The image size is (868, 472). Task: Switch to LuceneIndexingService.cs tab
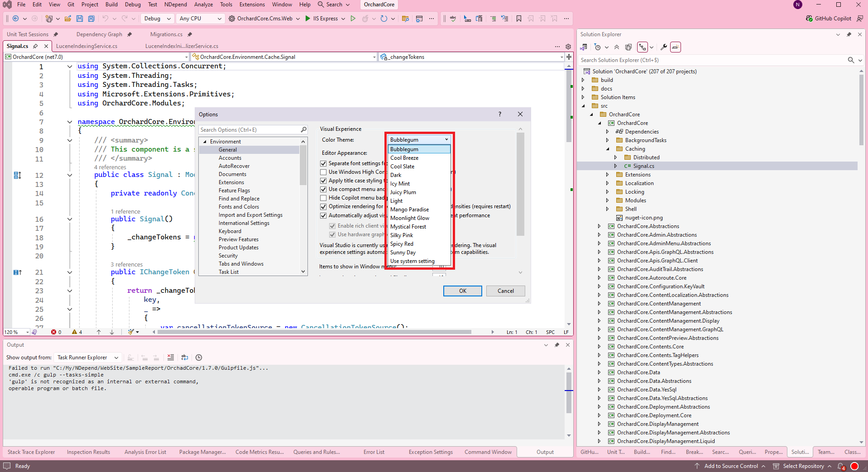point(86,46)
